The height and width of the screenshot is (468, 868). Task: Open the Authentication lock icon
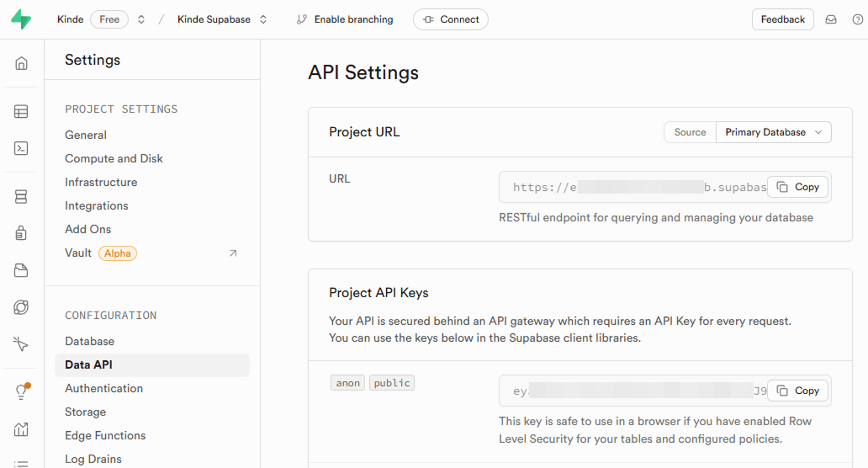(21, 233)
